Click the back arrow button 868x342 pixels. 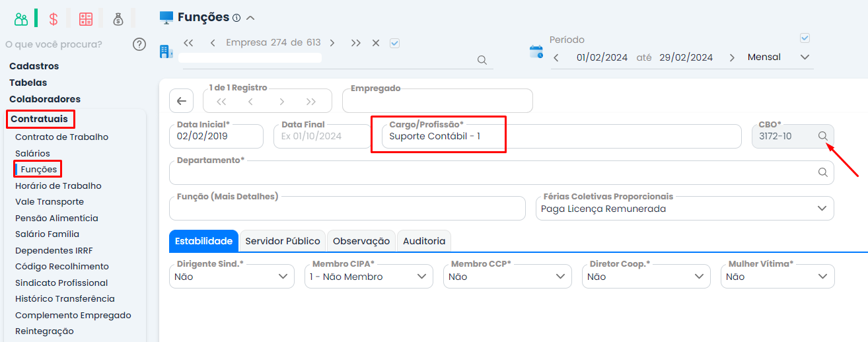point(181,101)
